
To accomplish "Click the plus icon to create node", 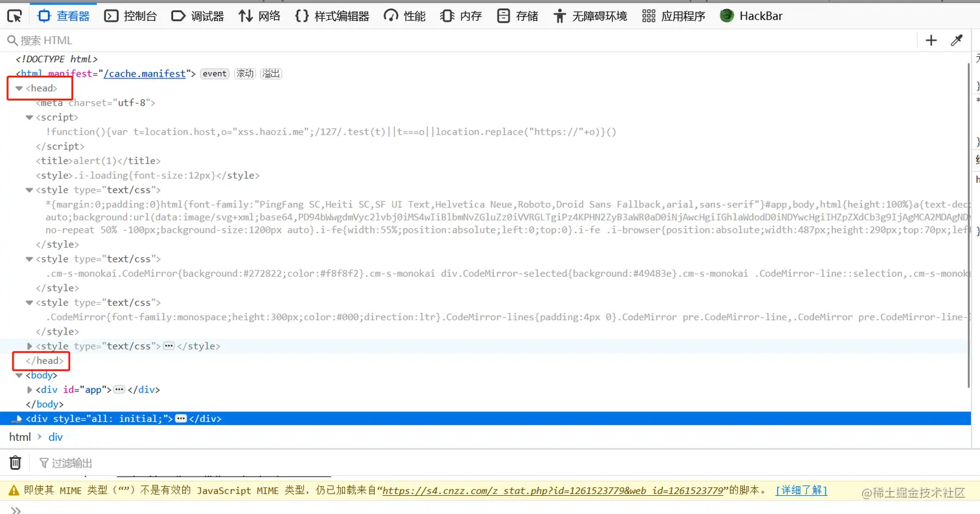I will click(x=931, y=40).
